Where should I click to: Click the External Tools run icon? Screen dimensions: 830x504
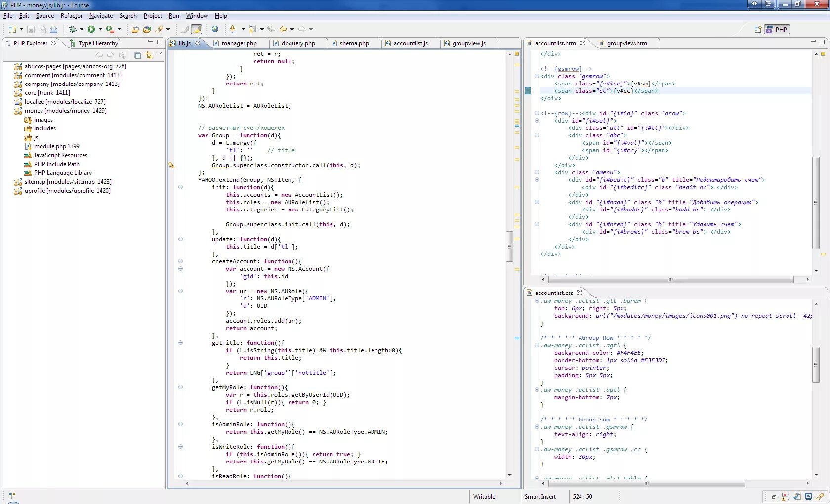click(110, 30)
